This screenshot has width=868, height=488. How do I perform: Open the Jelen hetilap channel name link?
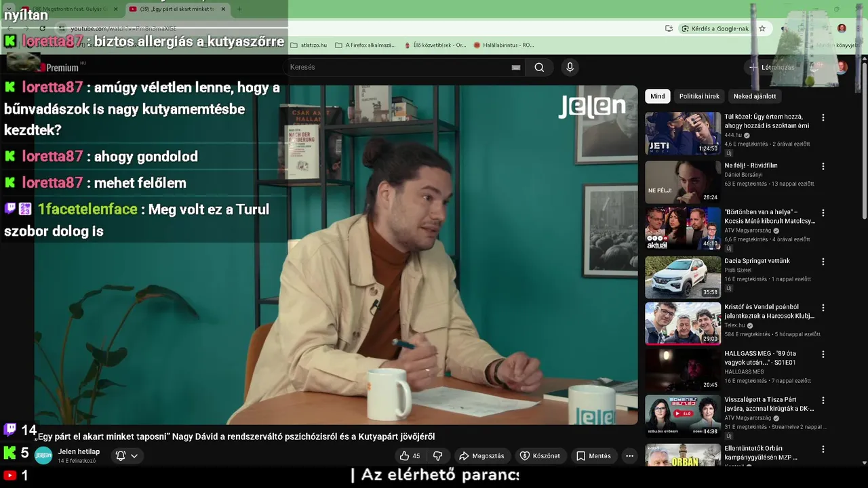tap(79, 451)
